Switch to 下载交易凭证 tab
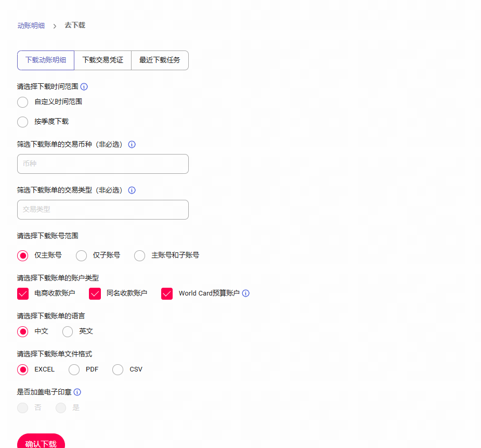The width and height of the screenshot is (481, 448). click(103, 60)
